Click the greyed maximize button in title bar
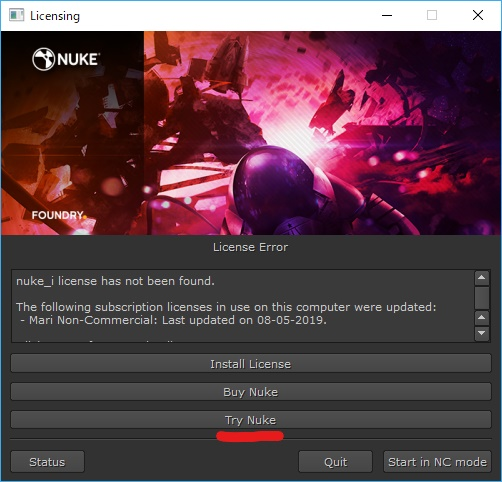 coord(432,15)
